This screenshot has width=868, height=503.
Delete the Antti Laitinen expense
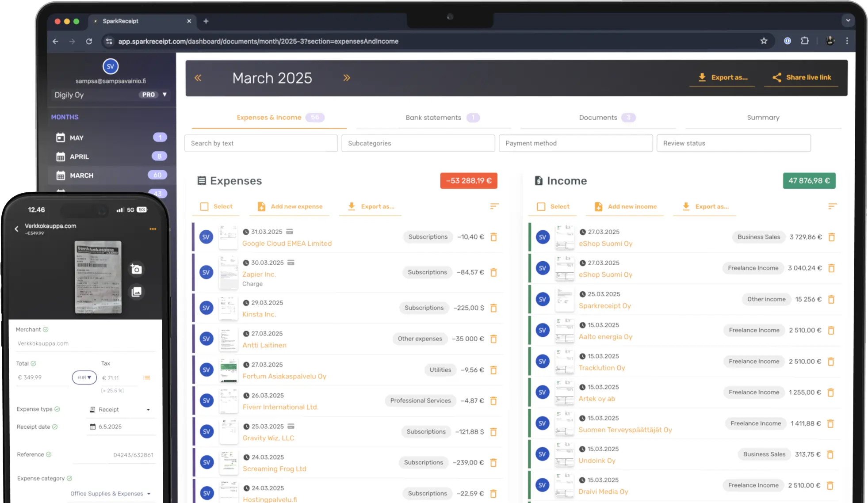tap(494, 339)
